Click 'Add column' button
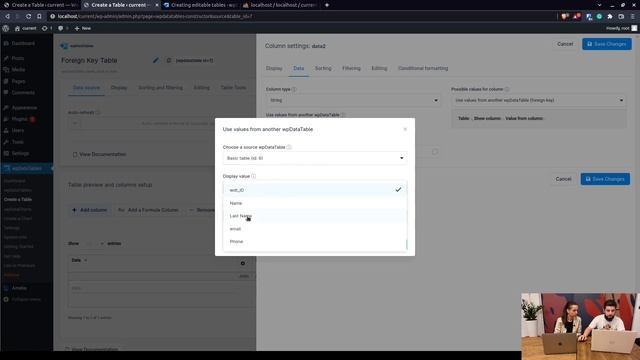This screenshot has width=640, height=360. [89, 210]
